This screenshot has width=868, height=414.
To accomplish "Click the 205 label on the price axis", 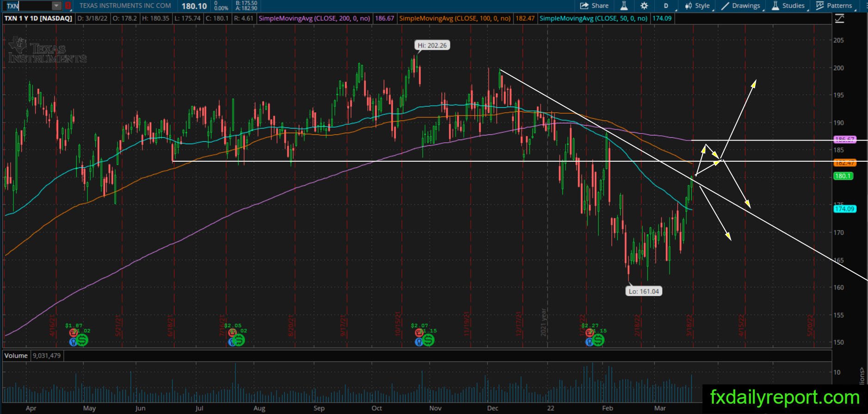I will 838,40.
